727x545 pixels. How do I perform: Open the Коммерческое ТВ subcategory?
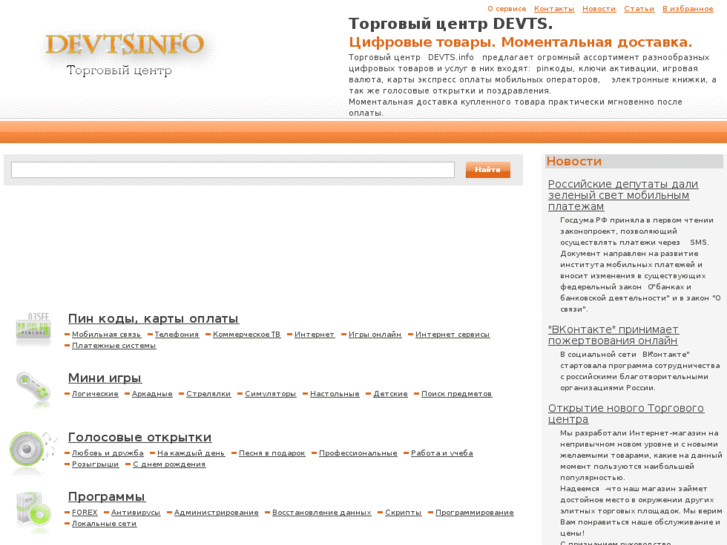tap(247, 334)
